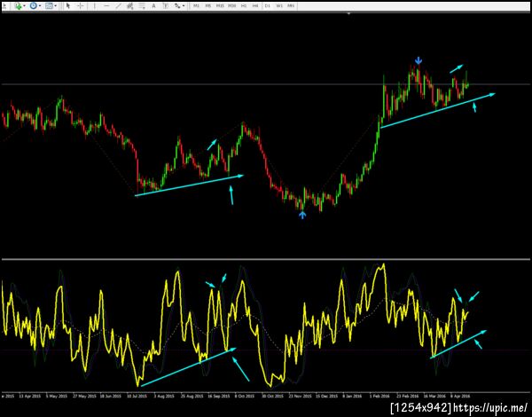Select the text label tool
Screen dimensions: 532x417
pos(166,6)
